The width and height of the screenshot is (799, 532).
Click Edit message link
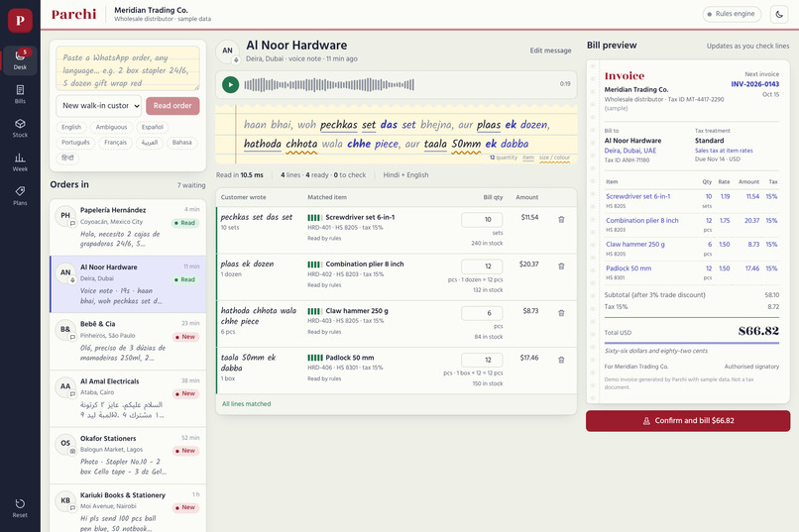(x=550, y=51)
